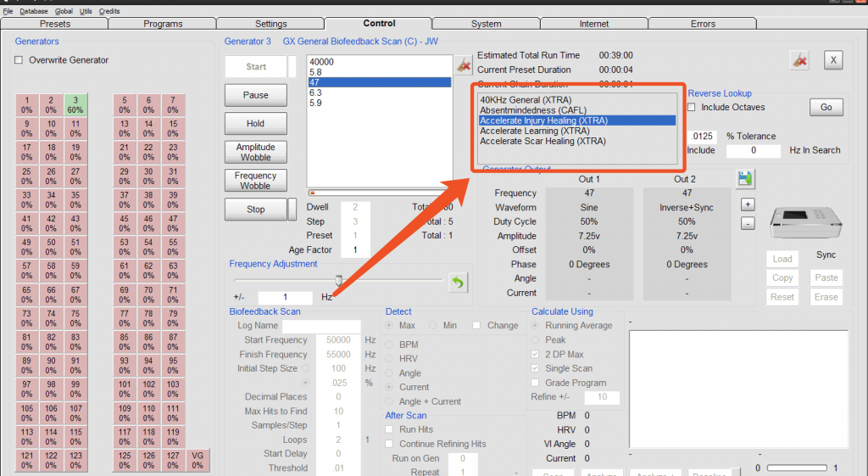Viewport: 868px width, 476px height.
Task: Click the broom clear icon near X button
Action: (x=798, y=59)
